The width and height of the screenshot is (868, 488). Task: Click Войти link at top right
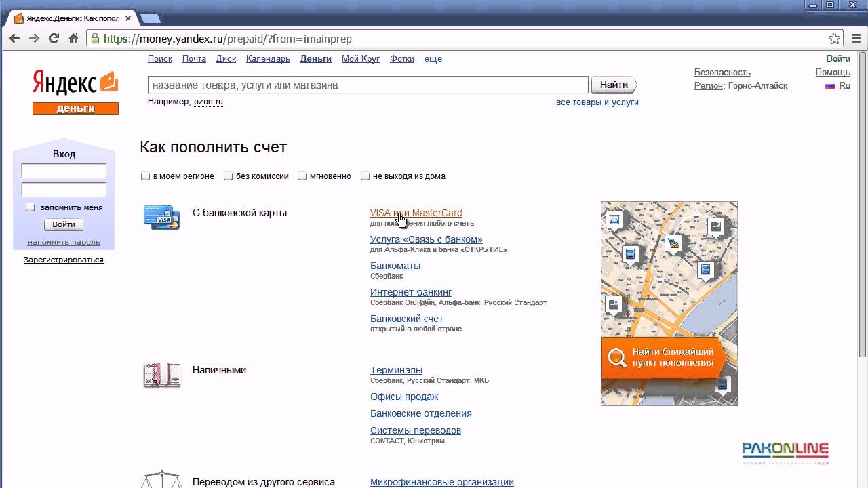(x=838, y=59)
